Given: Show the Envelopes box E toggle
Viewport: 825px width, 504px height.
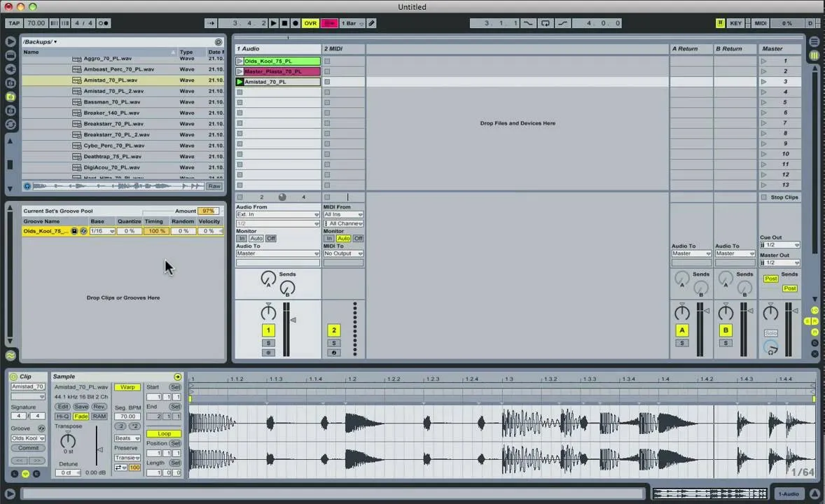Looking at the screenshot, I should pyautogui.click(x=36, y=473).
